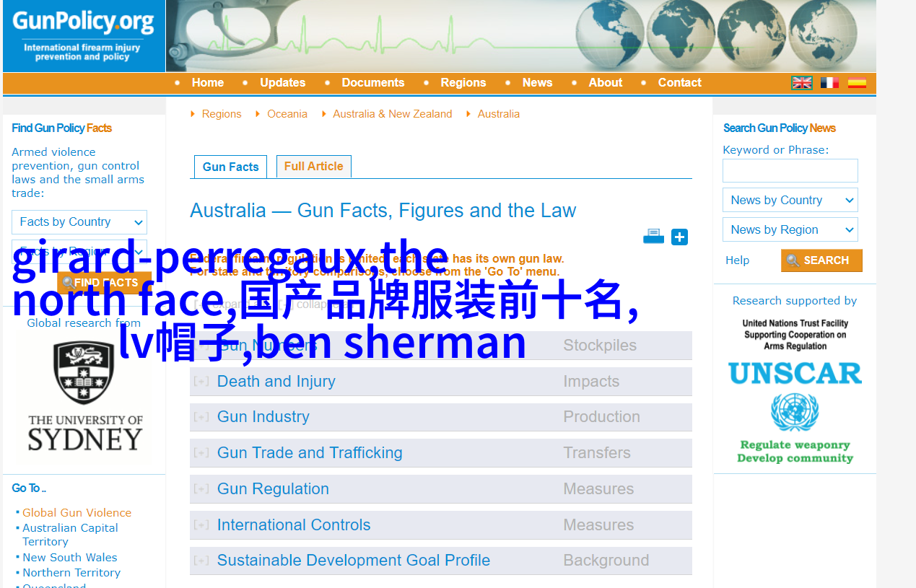The image size is (916, 588).
Task: Open the Facts by Country dropdown
Action: click(x=79, y=222)
